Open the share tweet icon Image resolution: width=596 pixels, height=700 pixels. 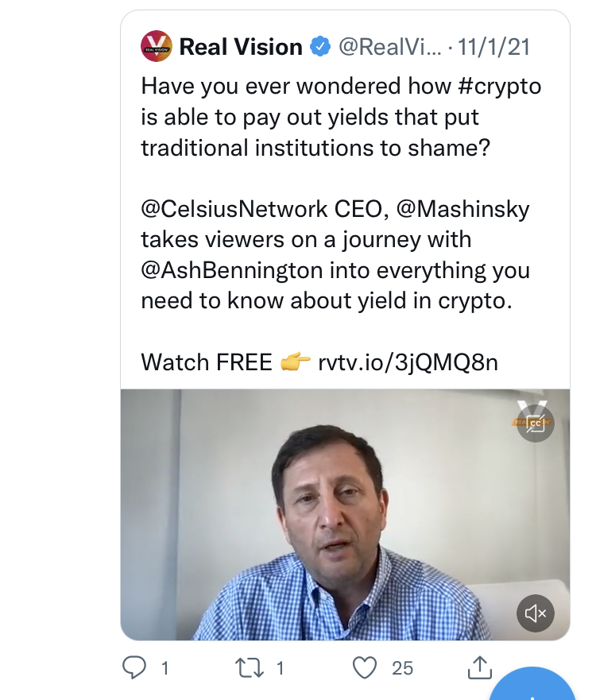(x=479, y=667)
